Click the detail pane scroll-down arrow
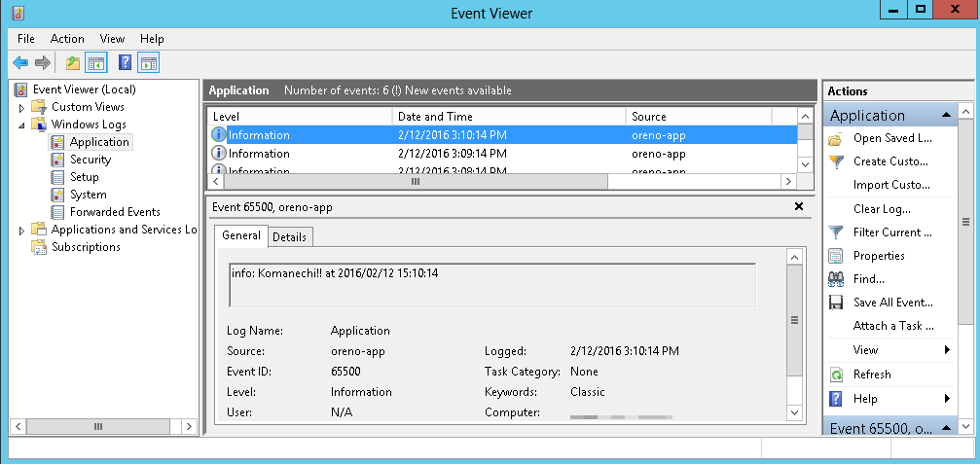The height and width of the screenshot is (464, 980). point(794,412)
